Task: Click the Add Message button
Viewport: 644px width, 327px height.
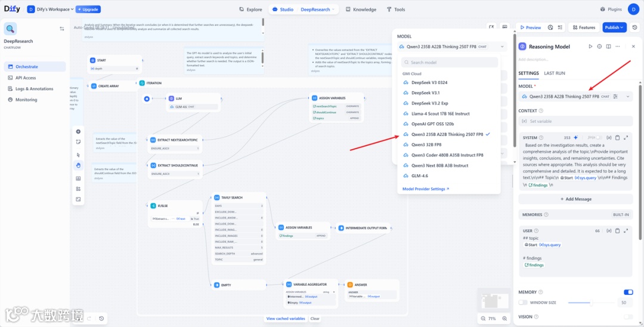Action: (x=575, y=199)
